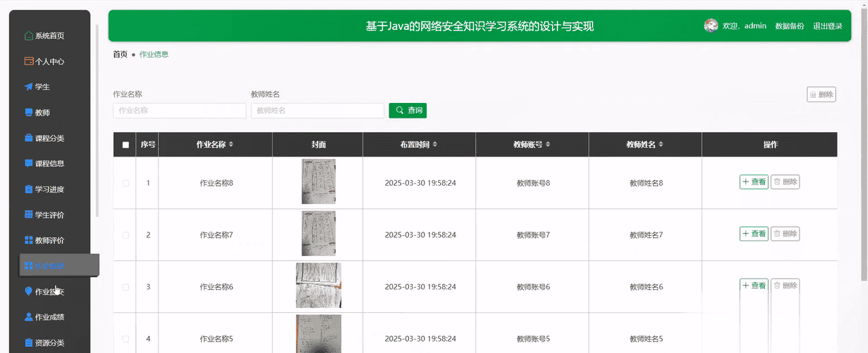This screenshot has height=353, width=868.
Task: Check the row checkbox for 作业名称8
Action: pos(125,183)
